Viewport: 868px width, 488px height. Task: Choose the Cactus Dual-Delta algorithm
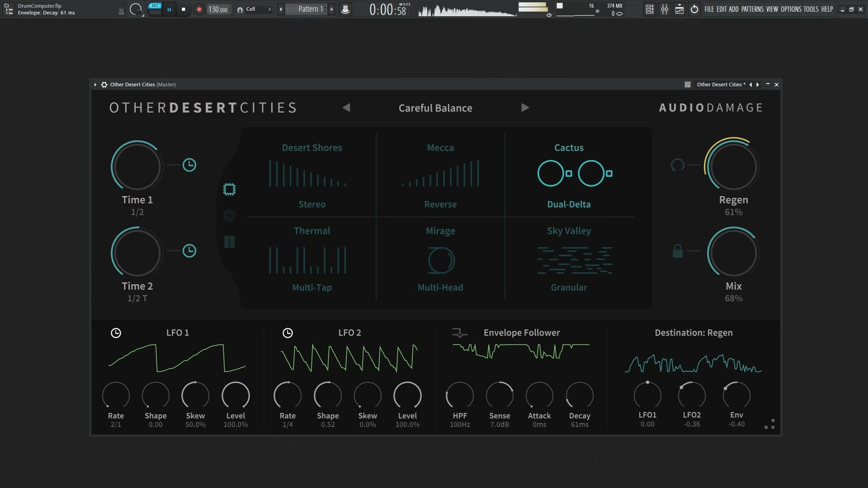click(569, 175)
